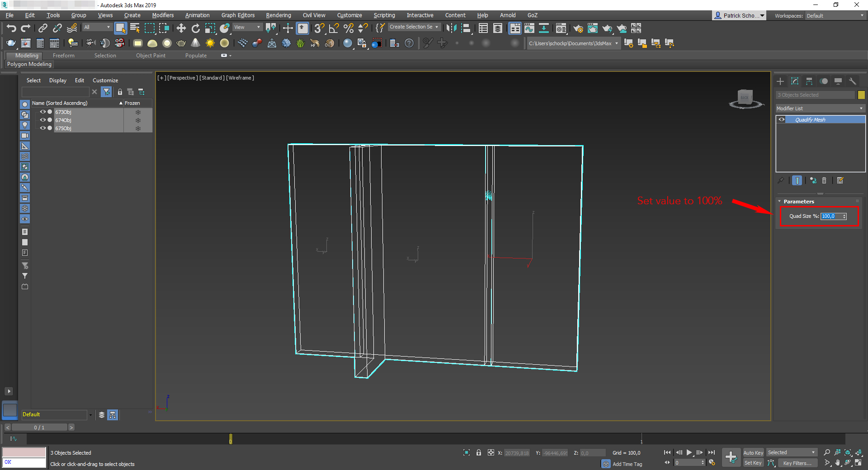Hide the 673Obj object eye icon

coord(42,112)
